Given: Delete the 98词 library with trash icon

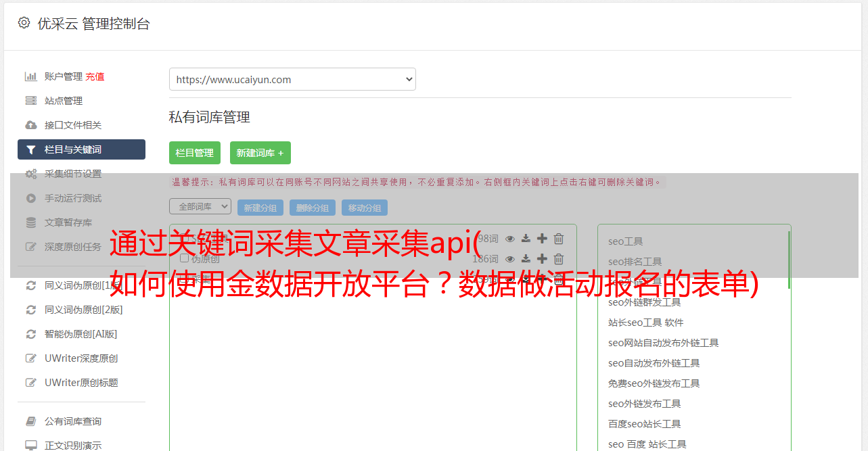Looking at the screenshot, I should pos(559,239).
